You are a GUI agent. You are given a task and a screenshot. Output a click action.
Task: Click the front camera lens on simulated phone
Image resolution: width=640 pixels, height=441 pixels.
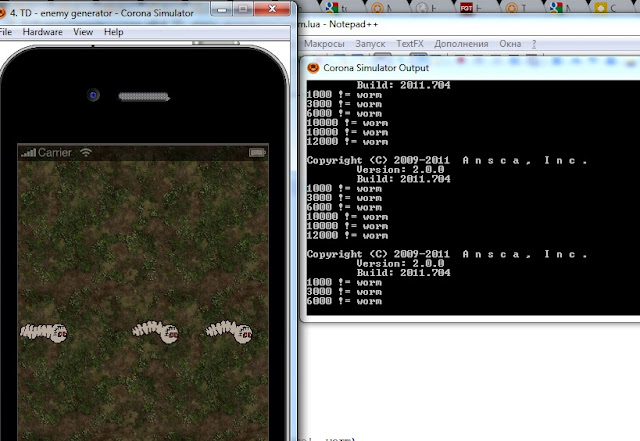click(x=93, y=95)
